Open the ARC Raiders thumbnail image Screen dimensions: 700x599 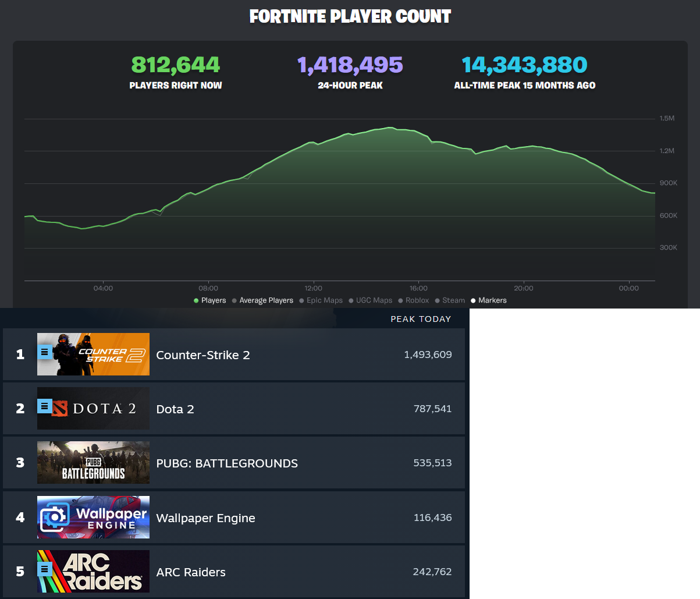click(x=93, y=572)
